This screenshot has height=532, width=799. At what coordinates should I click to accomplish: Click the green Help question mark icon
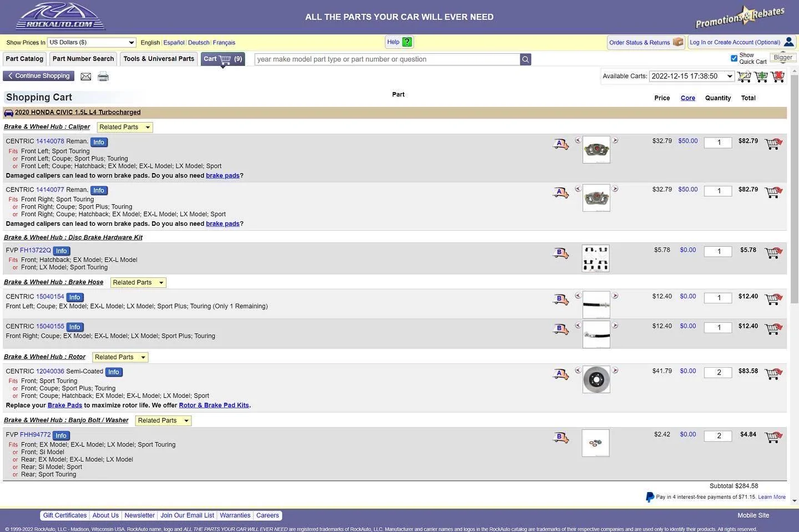[x=407, y=42]
